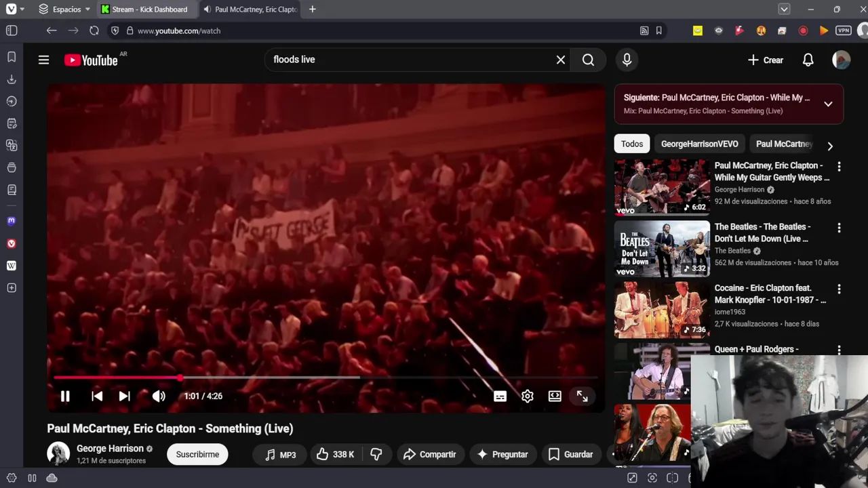Mute the video volume
868x488 pixels.
point(159,396)
